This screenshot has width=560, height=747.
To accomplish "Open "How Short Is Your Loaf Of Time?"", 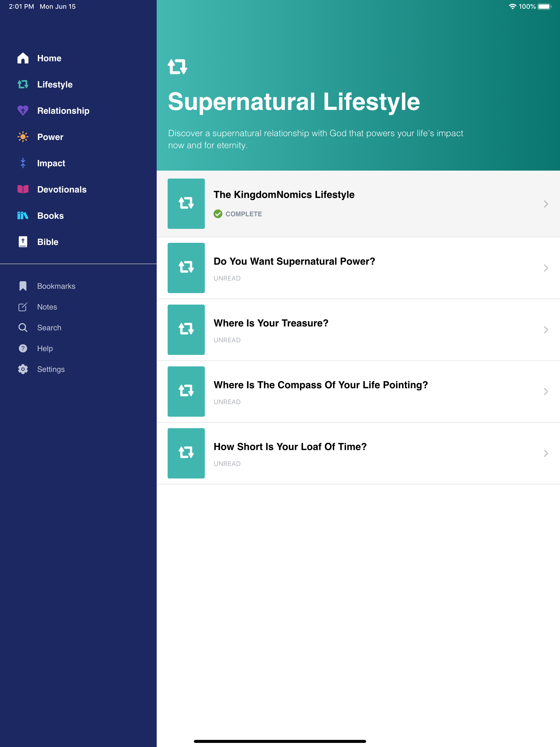I will point(290,447).
